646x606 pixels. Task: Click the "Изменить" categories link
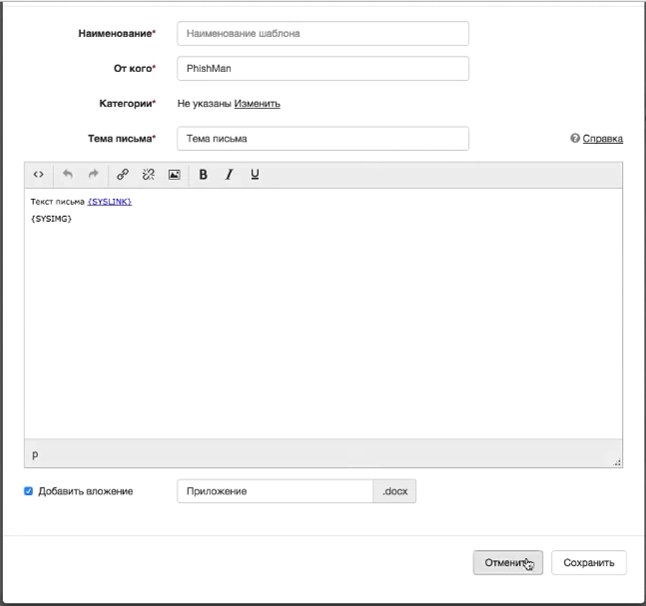tap(257, 103)
